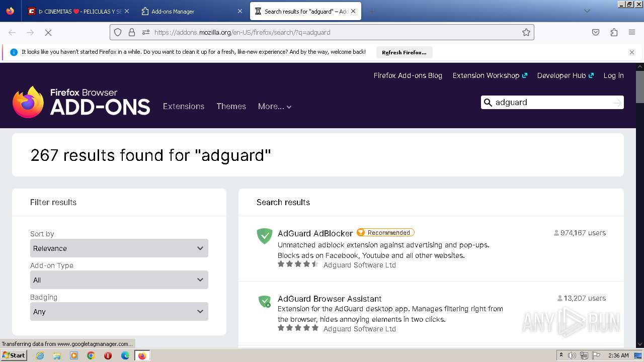Open the File Explorer taskbar icon

pos(57,355)
